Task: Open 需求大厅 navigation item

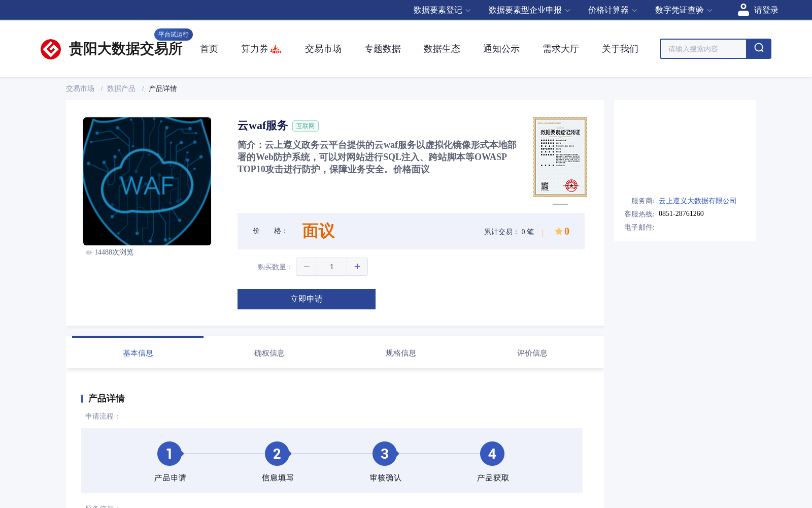Action: (561, 49)
